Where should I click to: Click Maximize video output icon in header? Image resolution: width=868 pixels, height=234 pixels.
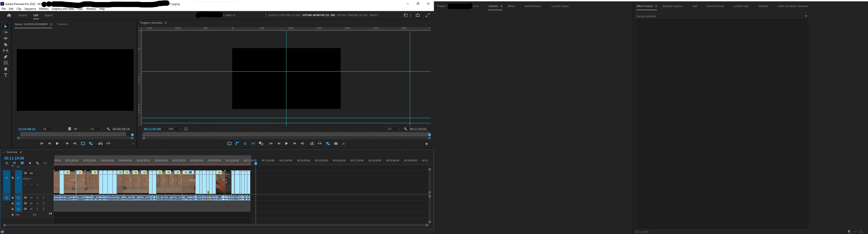pyautogui.click(x=428, y=15)
